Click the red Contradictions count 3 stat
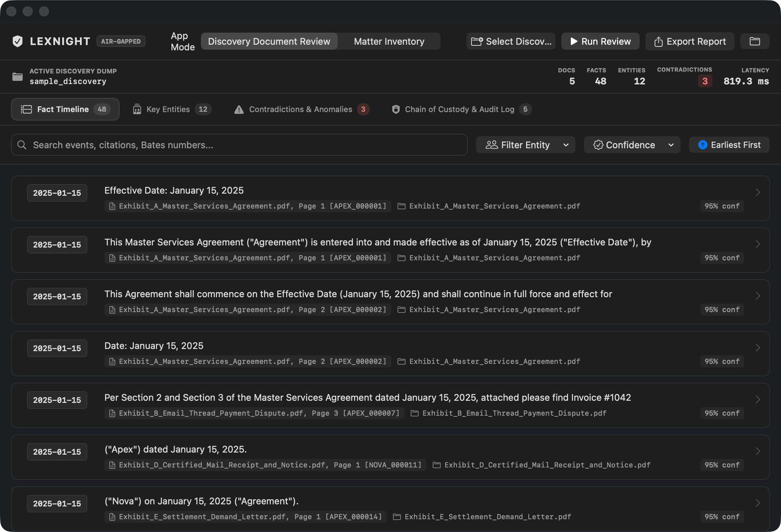This screenshot has height=532, width=781. 705,81
